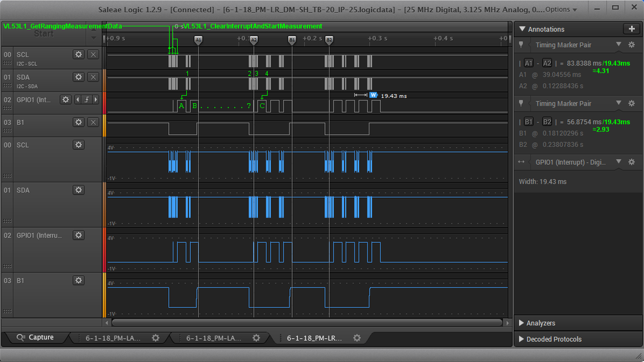Open settings gear for analog SDA channel
Image resolution: width=644 pixels, height=362 pixels.
click(x=79, y=190)
